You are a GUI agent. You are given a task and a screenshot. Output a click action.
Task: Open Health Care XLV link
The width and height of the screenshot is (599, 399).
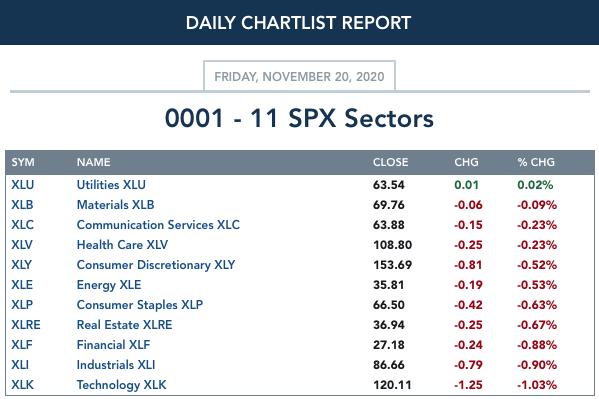[x=122, y=245]
